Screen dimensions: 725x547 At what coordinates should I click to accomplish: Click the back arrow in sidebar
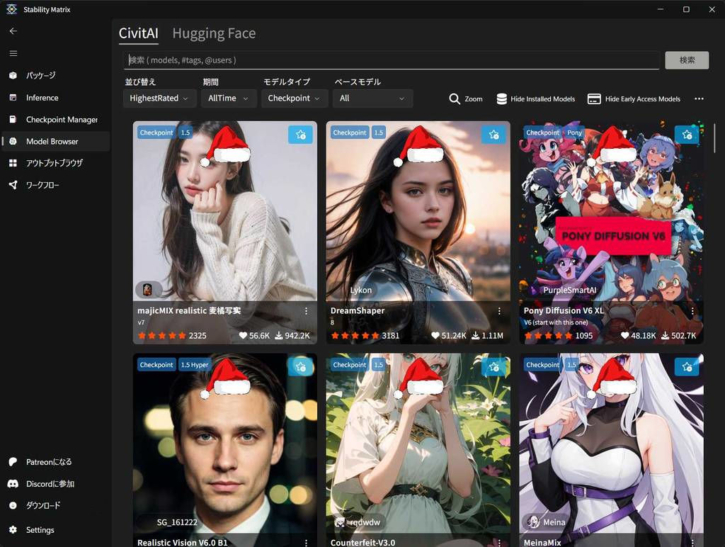[13, 31]
